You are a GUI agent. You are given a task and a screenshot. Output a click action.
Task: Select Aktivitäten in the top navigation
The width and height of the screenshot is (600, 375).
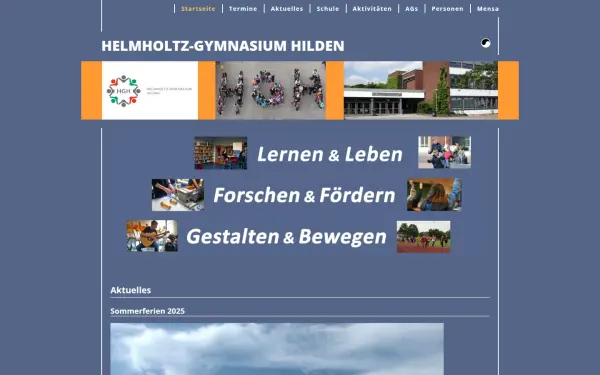372,8
